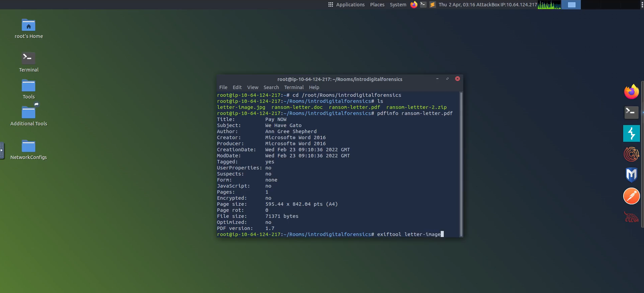Click orange Burp icon in top panel
This screenshot has width=644, height=293.
(433, 5)
